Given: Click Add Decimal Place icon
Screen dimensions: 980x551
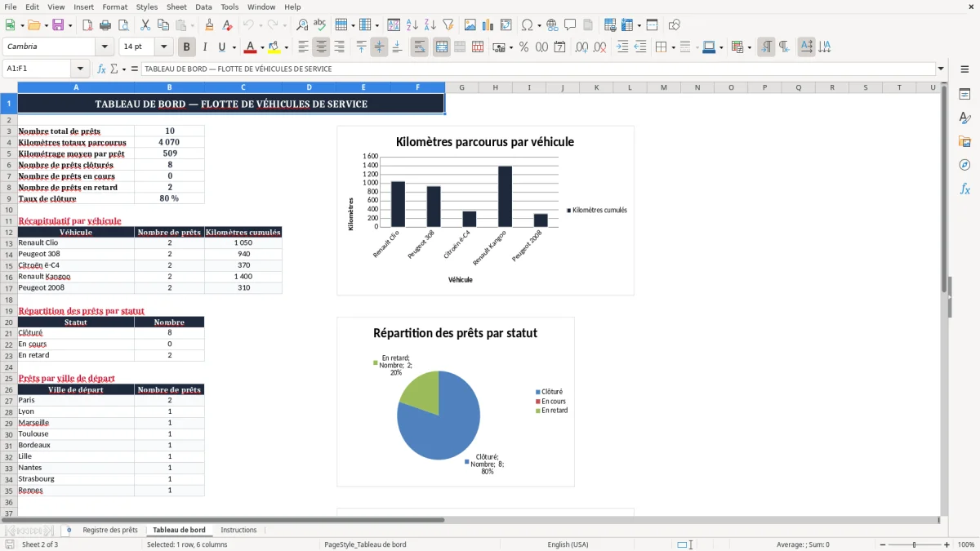Looking at the screenshot, I should pos(582,47).
